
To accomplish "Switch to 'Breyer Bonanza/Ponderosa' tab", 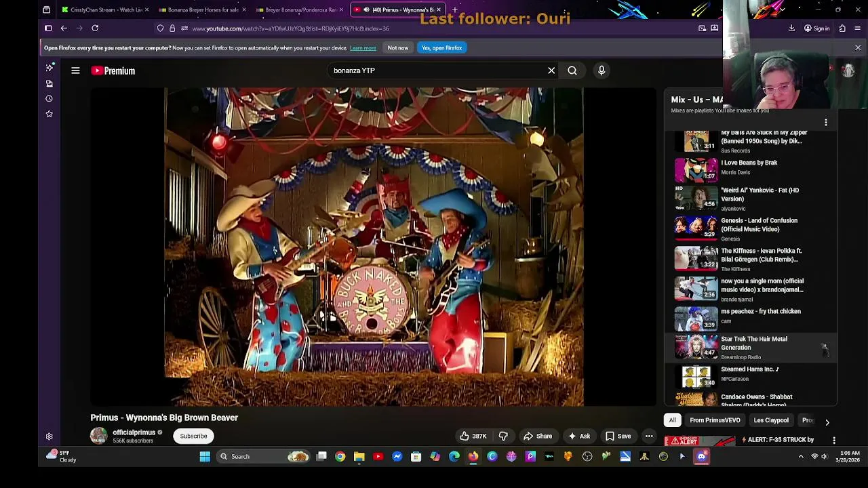I will point(300,10).
